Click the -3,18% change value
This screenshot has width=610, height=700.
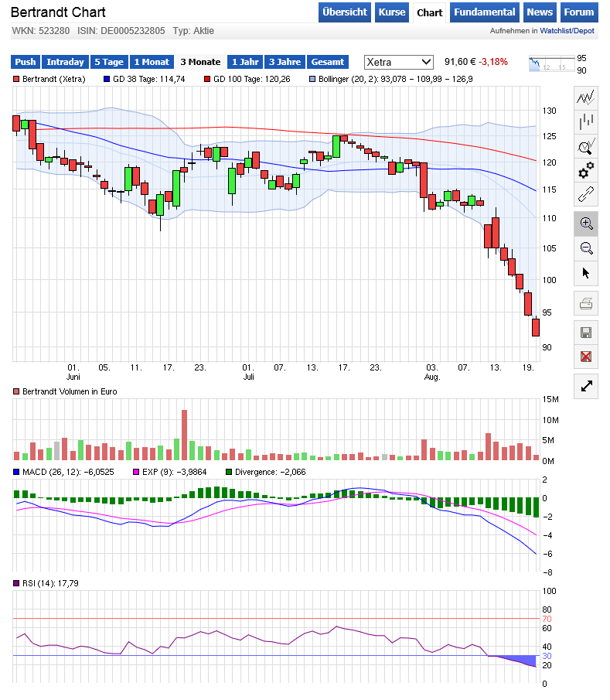pyautogui.click(x=493, y=62)
